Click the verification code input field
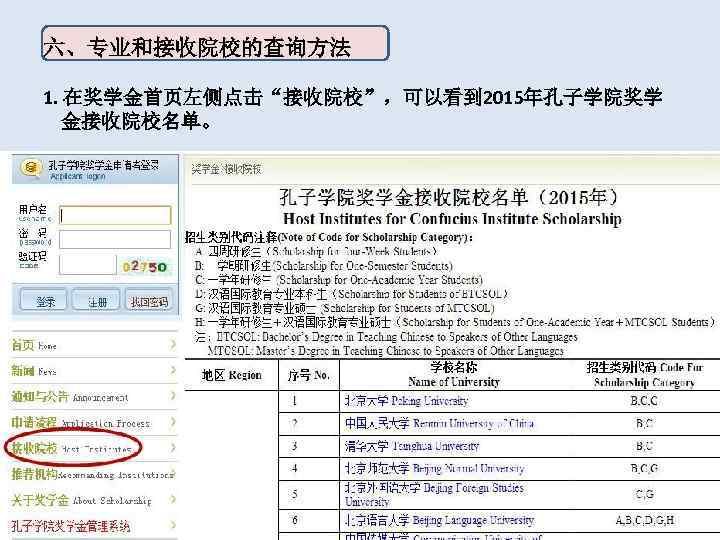This screenshot has width=720, height=540. (x=88, y=265)
